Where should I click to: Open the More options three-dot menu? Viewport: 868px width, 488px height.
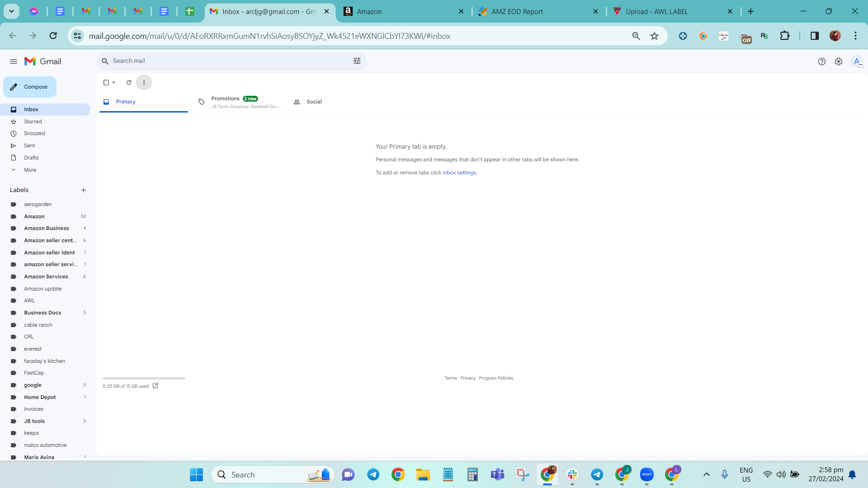point(144,83)
